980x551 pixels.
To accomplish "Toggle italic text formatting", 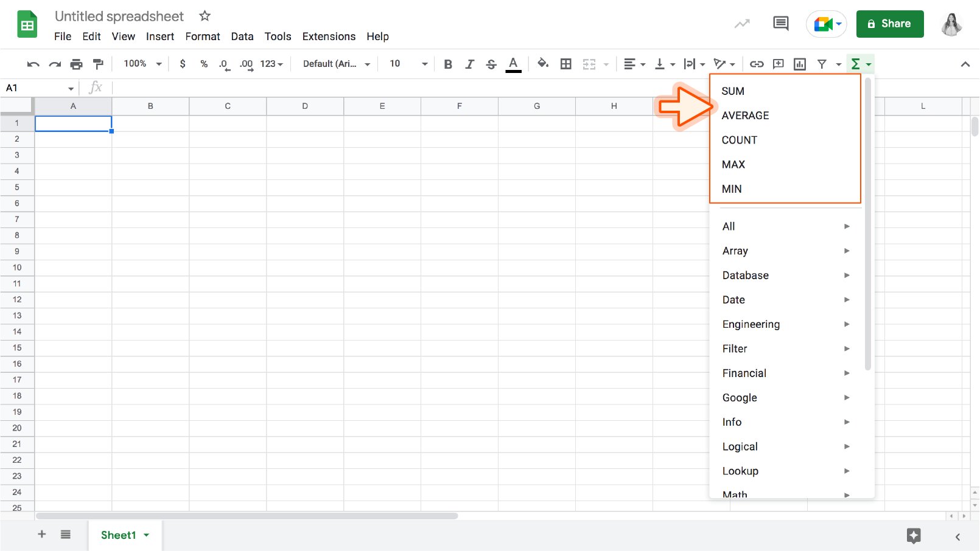I will coord(469,64).
